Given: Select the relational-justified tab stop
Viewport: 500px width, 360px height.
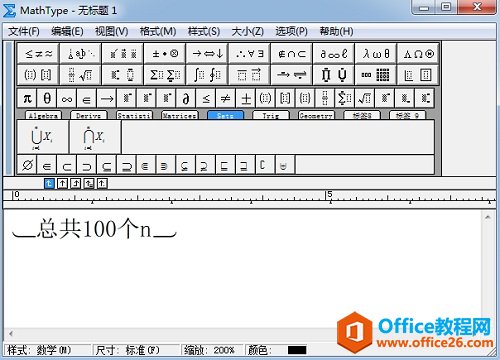Looking at the screenshot, I should pyautogui.click(x=89, y=183).
